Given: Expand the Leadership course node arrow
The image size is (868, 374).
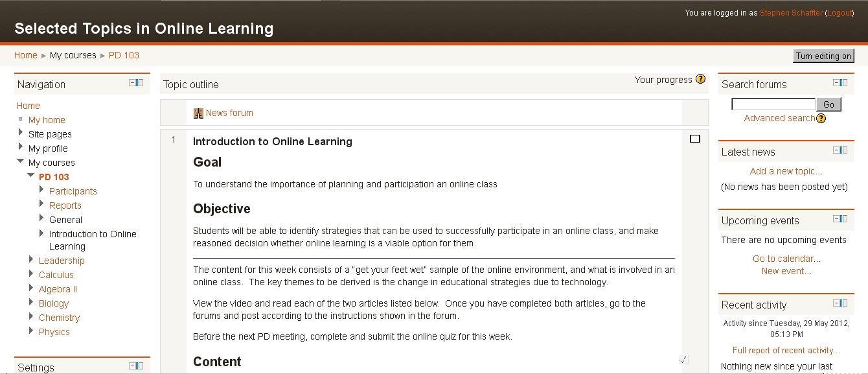Looking at the screenshot, I should 31,260.
